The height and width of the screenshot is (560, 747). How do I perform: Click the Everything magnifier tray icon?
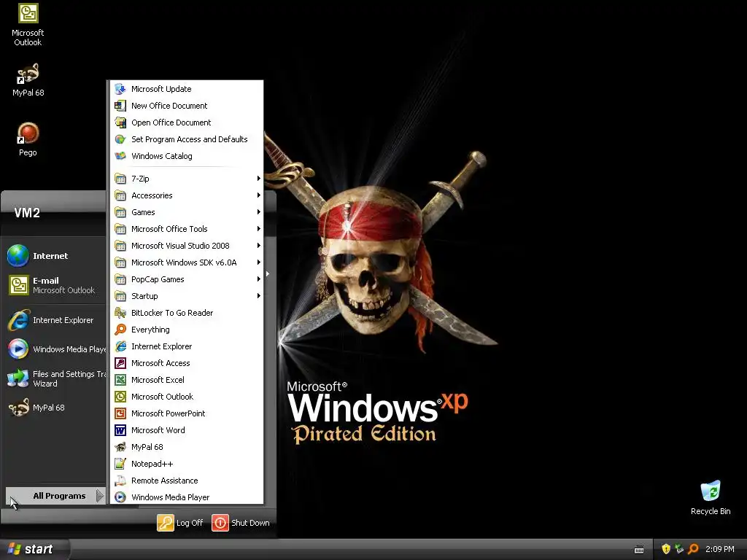point(693,549)
